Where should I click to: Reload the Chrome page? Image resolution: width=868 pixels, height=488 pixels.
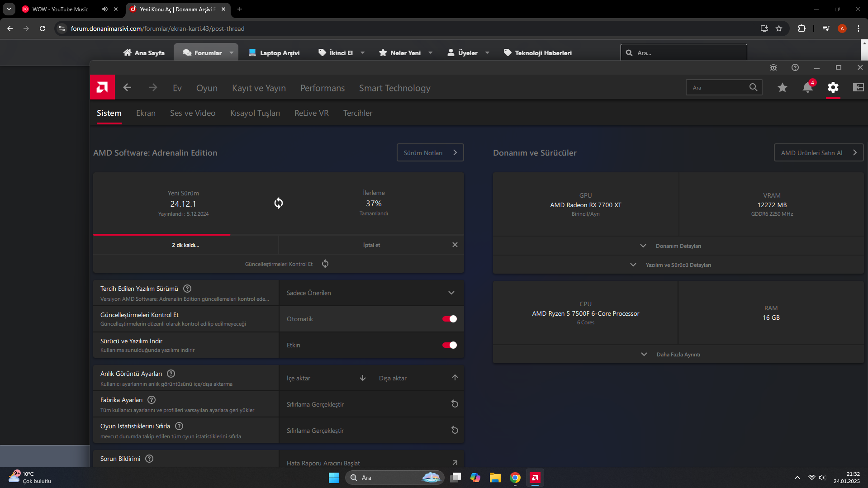pyautogui.click(x=43, y=28)
